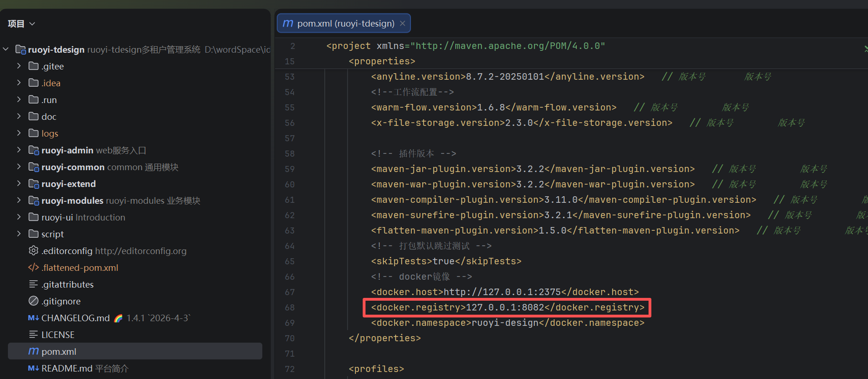Collapse the ruoyi-tdesign root project node

coord(6,49)
